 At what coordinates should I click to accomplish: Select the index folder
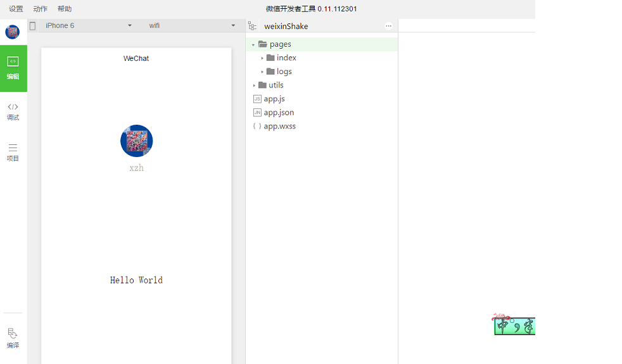point(322,58)
